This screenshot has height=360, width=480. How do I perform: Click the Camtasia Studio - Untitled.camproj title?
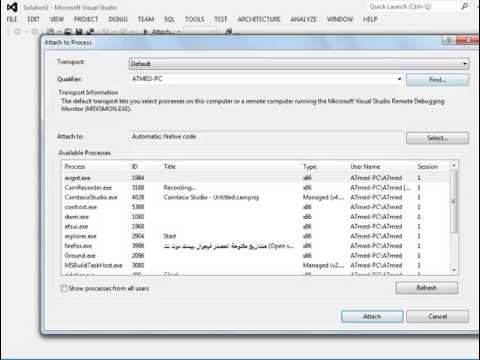pos(211,197)
